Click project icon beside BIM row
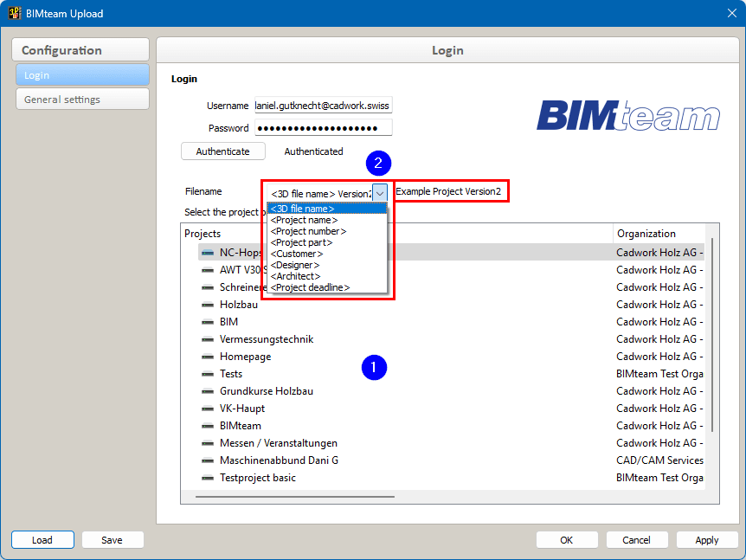This screenshot has height=560, width=746. (x=208, y=322)
